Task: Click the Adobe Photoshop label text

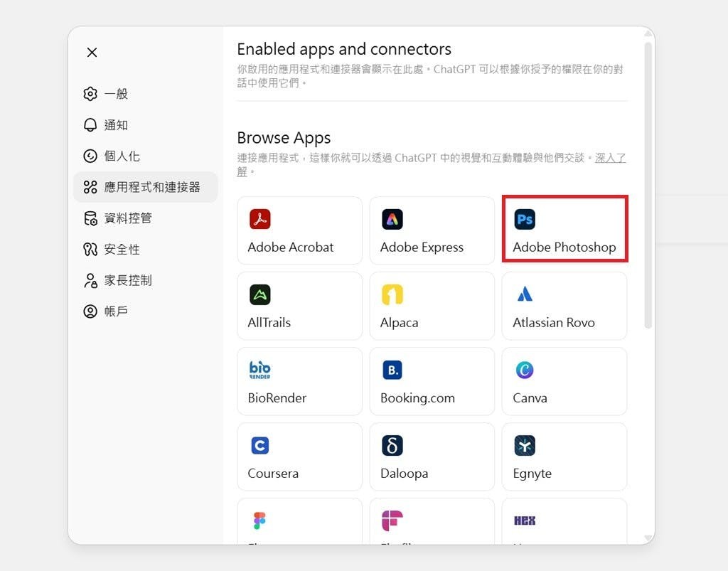Action: (x=564, y=247)
